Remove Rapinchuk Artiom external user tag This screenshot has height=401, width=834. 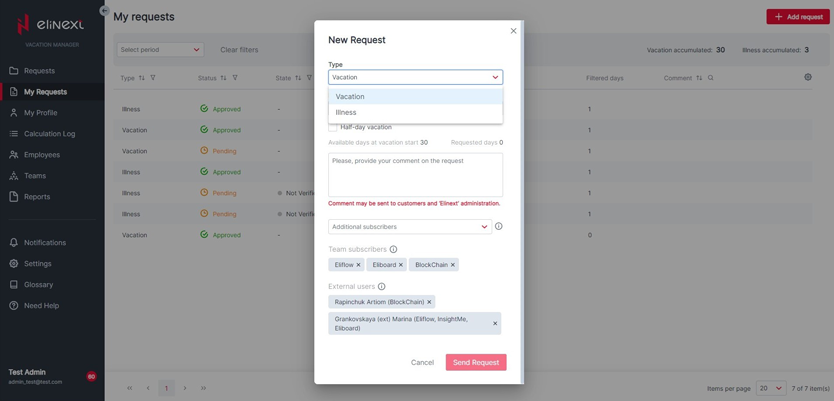pos(429,302)
